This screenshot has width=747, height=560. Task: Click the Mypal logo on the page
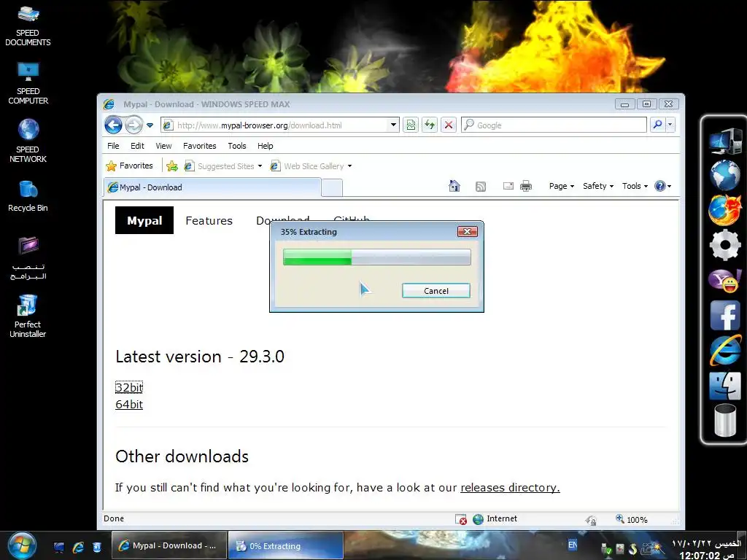point(144,220)
